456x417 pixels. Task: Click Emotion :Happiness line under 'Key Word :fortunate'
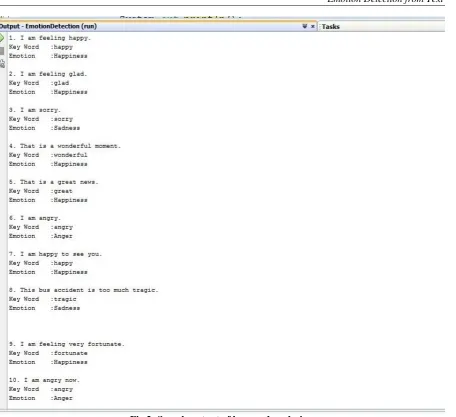click(x=48, y=362)
